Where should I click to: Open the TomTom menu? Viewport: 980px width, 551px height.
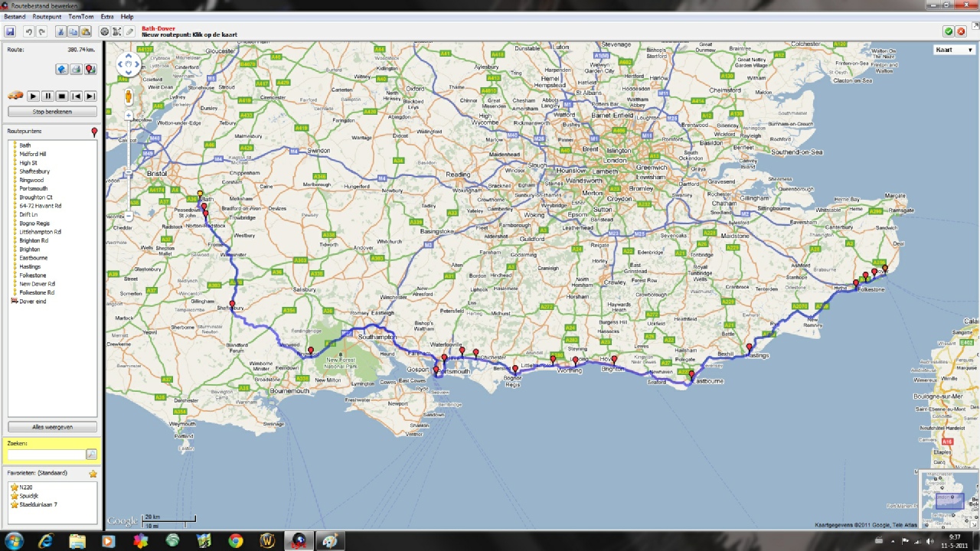80,17
